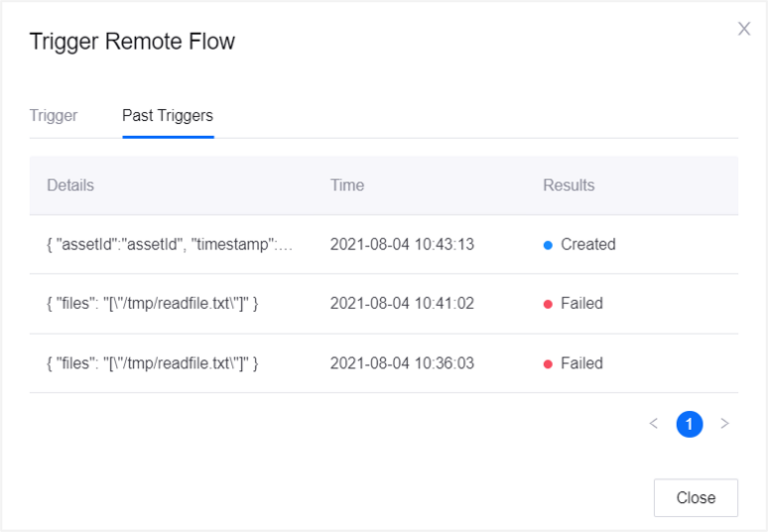Click the Time column header
This screenshot has width=768, height=532.
click(347, 185)
